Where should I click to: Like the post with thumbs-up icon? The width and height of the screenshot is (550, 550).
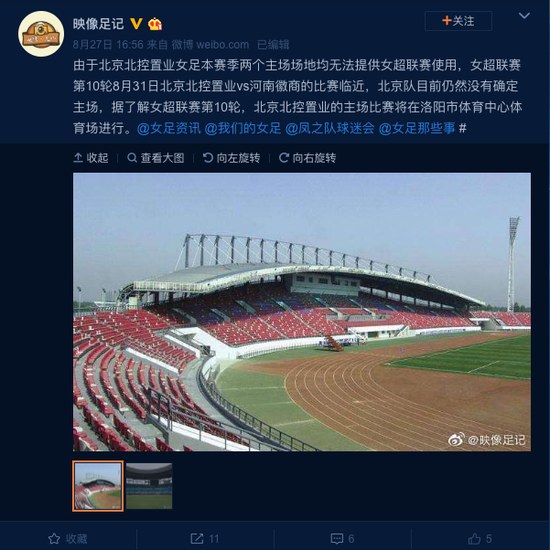[x=480, y=538]
